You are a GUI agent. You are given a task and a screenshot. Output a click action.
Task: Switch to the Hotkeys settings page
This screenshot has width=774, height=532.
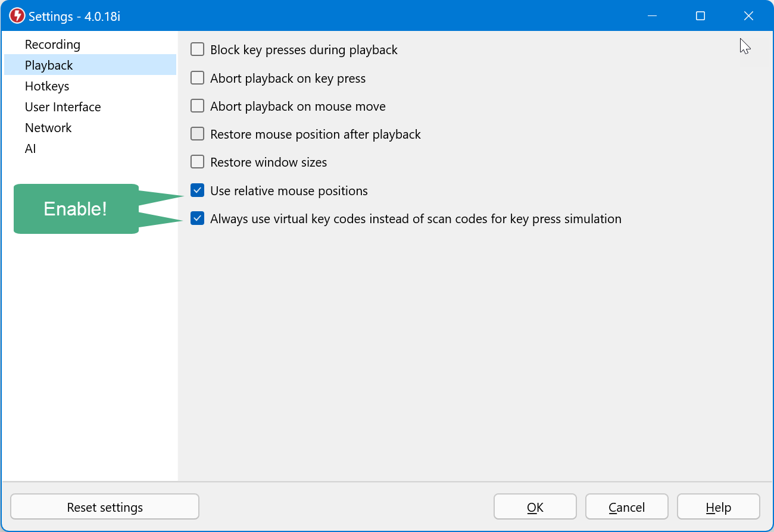(47, 86)
